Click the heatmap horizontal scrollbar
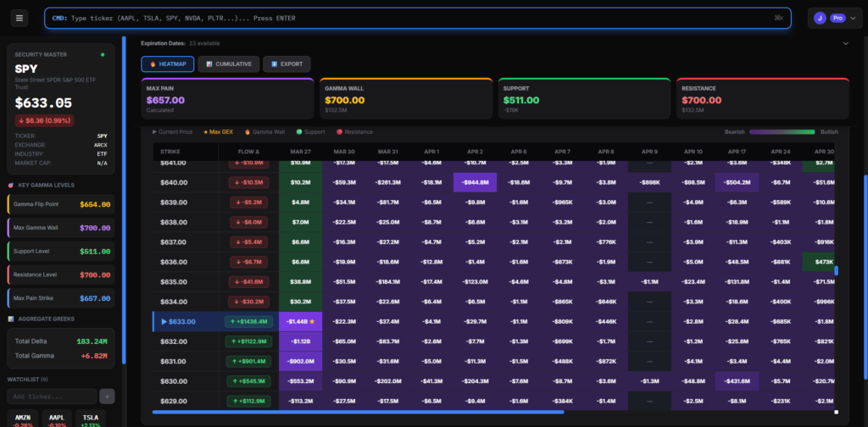Image resolution: width=868 pixels, height=427 pixels. (x=358, y=412)
